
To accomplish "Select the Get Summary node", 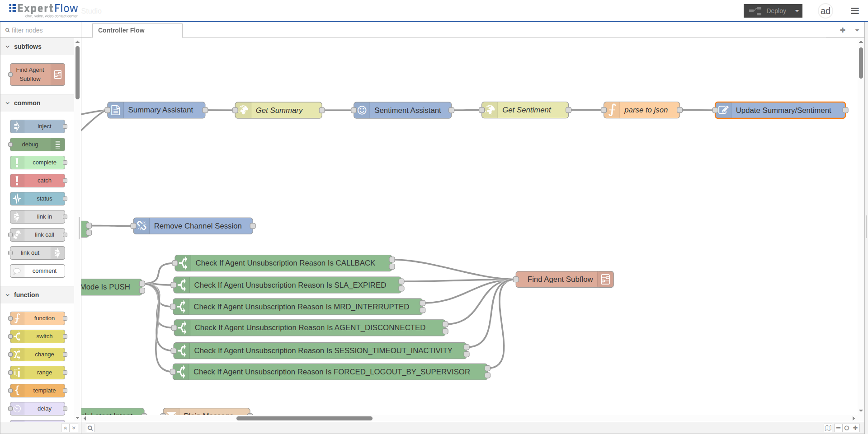I will [278, 110].
